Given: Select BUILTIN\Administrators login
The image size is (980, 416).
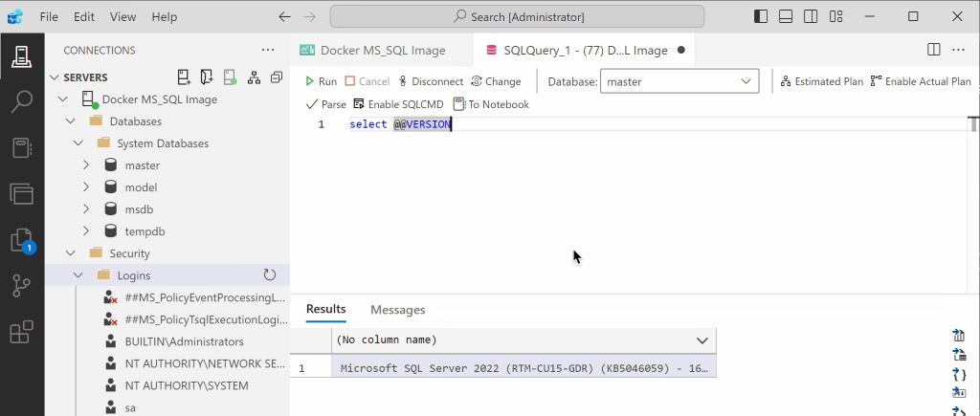Looking at the screenshot, I should click(x=184, y=341).
